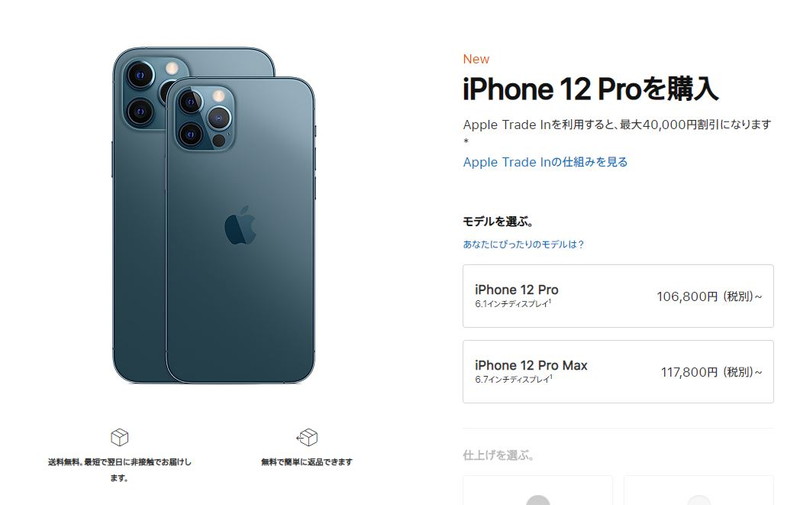Click the iPhone 12 Pro product image
The image size is (800, 505).
pyautogui.click(x=240, y=230)
